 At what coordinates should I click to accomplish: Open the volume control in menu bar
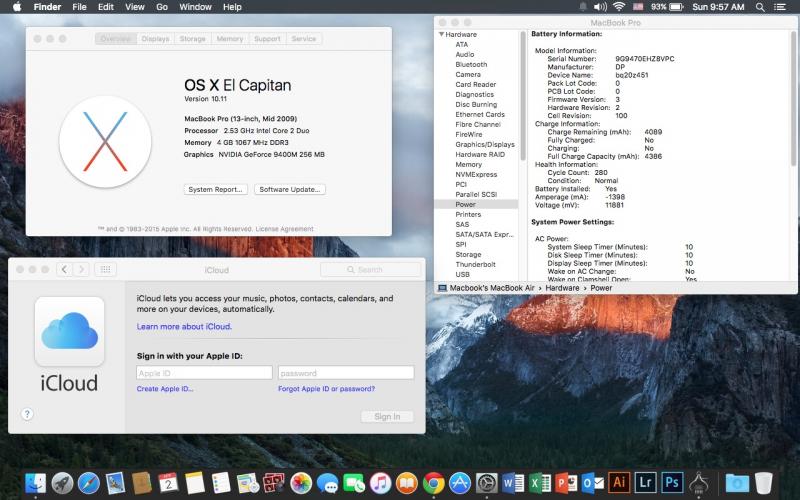(601, 7)
